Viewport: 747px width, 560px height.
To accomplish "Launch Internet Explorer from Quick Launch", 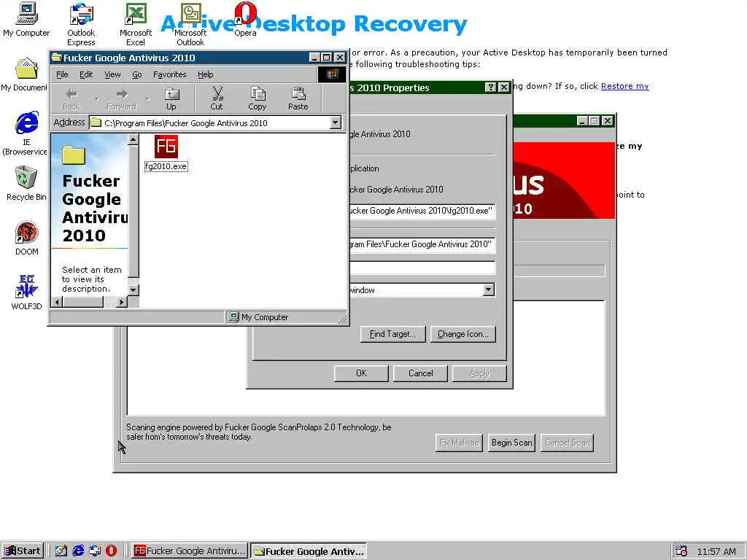I will [x=78, y=551].
